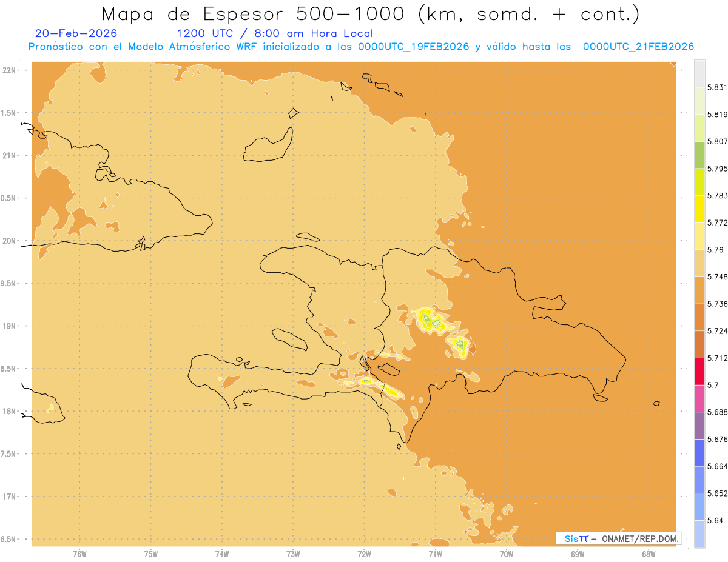This screenshot has width=728, height=562.
Task: Click the 21N latitude label
Action: 10,156
